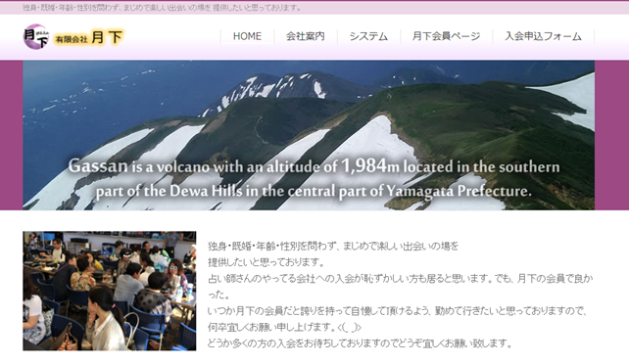The width and height of the screenshot is (629, 364).
Task: Click Yamagata Prefecture text in banner caption
Action: (460, 191)
